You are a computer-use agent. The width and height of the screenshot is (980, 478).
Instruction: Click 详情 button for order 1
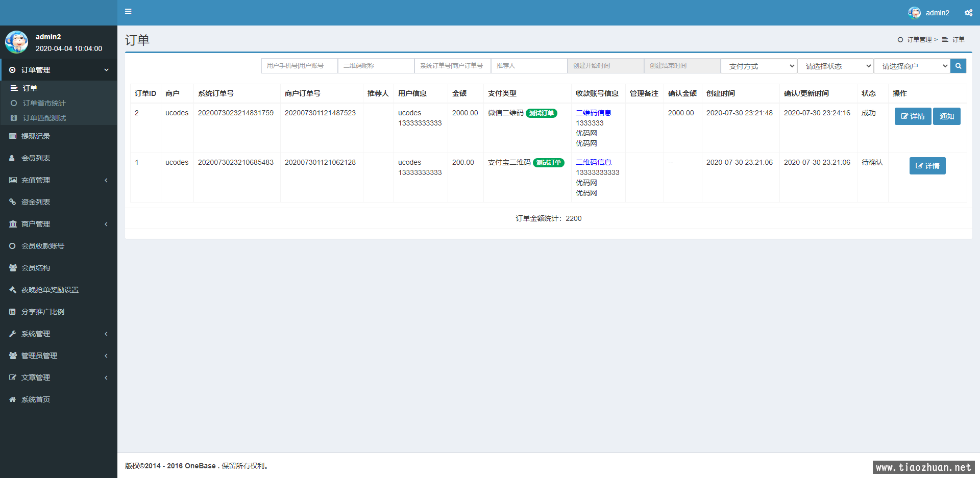[927, 166]
